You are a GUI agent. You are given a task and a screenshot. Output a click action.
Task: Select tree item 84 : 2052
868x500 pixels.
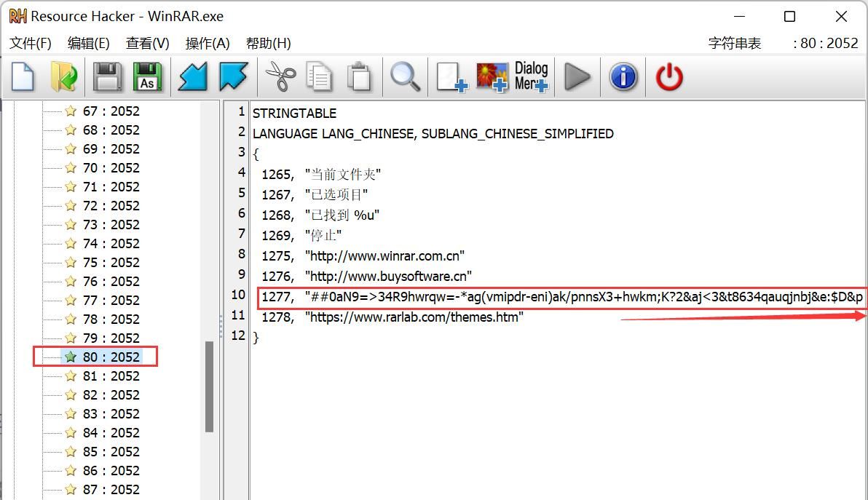(x=111, y=432)
